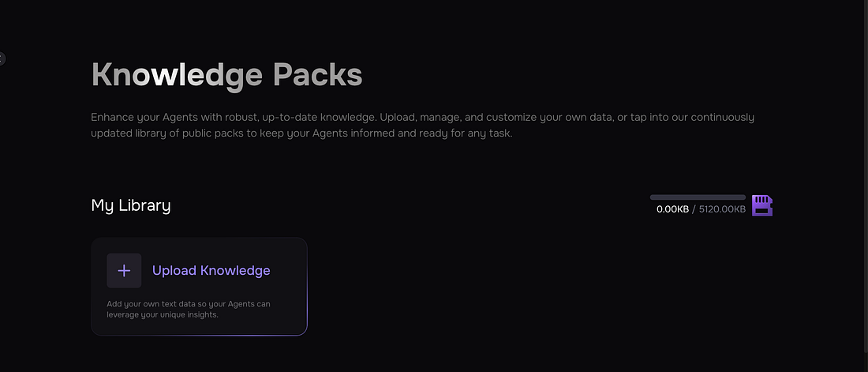The image size is (868, 372).
Task: Click the "leverage your unique insights" text
Action: coord(163,314)
